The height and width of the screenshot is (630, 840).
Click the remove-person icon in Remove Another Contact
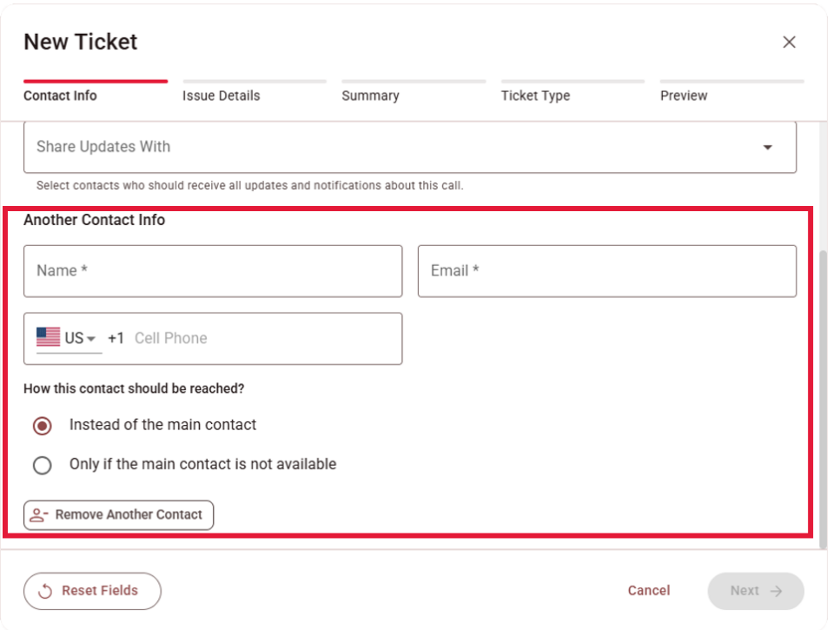click(x=39, y=515)
